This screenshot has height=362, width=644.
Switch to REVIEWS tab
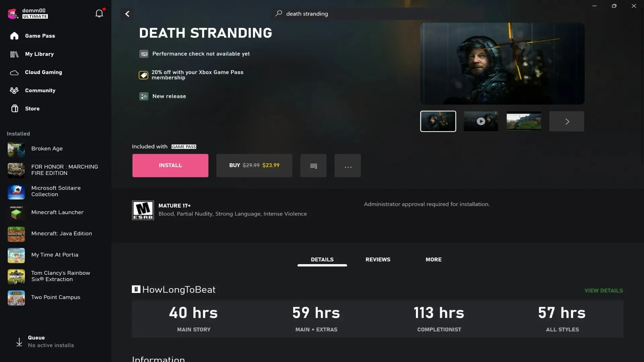coord(378,259)
